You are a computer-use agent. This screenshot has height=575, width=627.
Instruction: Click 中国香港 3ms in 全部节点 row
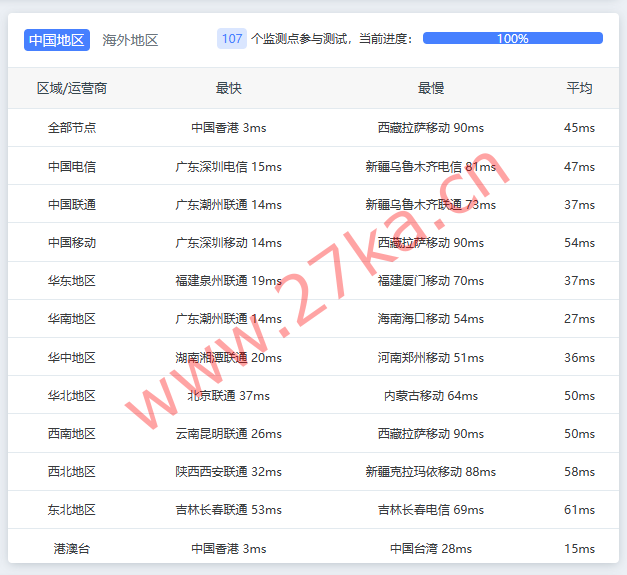[229, 128]
